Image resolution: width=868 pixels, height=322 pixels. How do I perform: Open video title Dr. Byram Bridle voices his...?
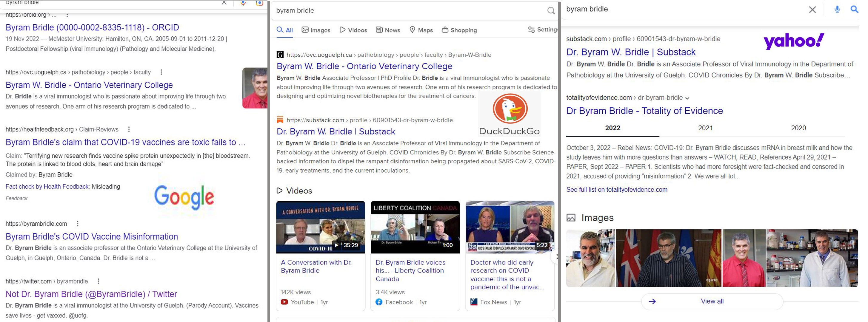[410, 270]
